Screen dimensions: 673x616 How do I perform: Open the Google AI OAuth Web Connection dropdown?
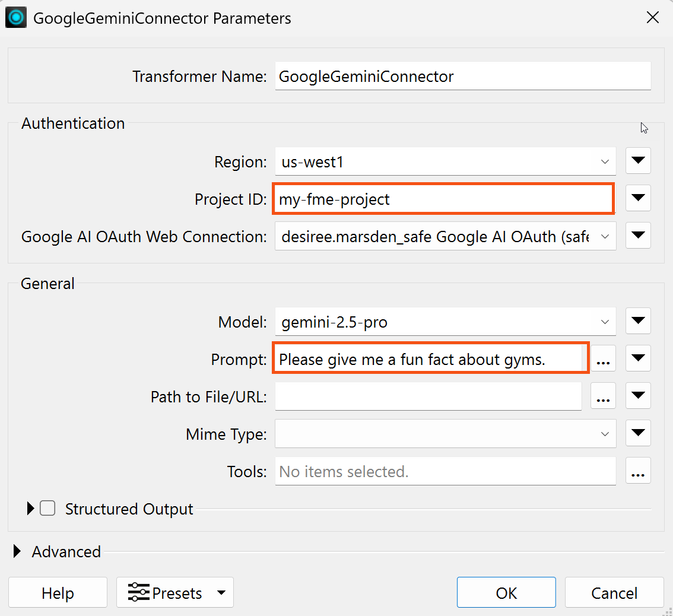pos(446,236)
